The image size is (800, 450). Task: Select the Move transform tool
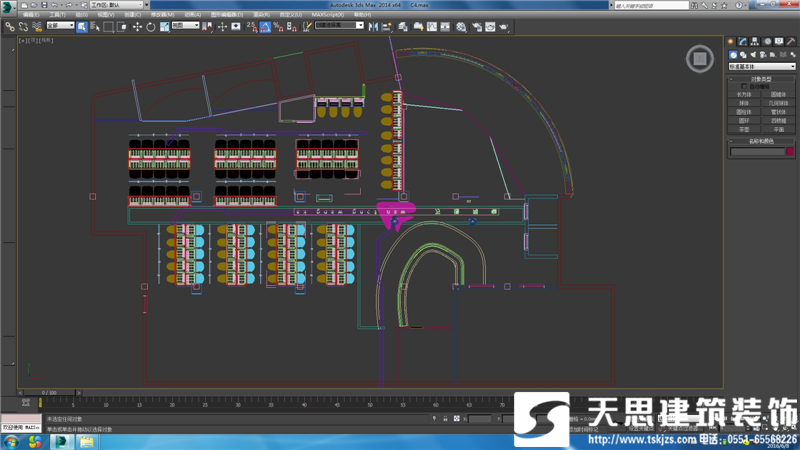click(x=137, y=27)
